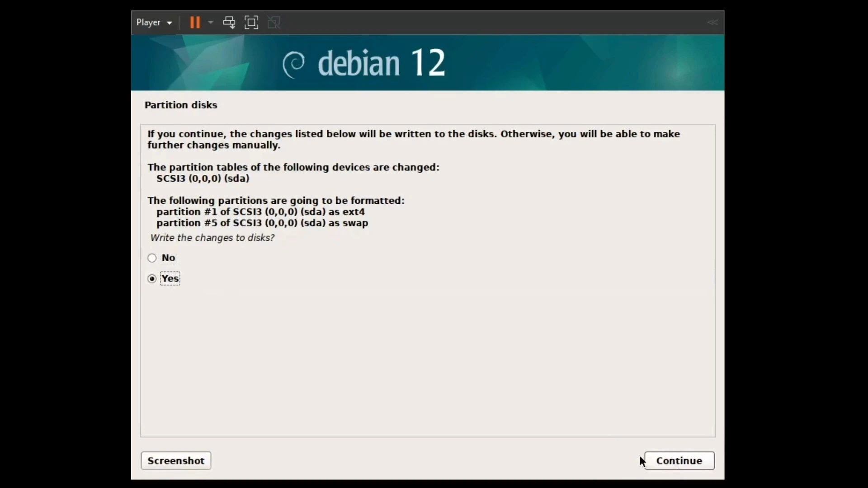
Task: Click the partition #1 ext4 line
Action: [x=260, y=212]
